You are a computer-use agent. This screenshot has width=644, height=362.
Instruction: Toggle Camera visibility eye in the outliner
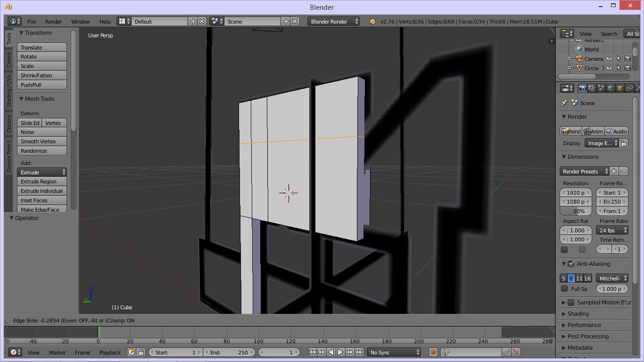(x=609, y=59)
